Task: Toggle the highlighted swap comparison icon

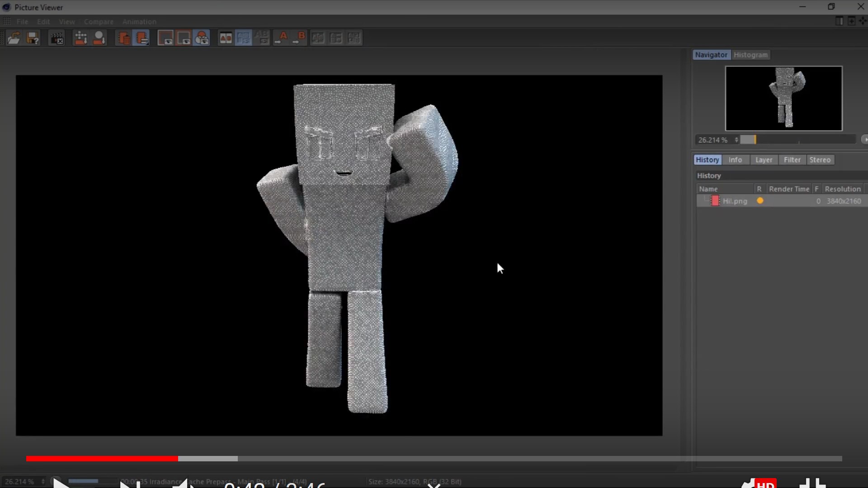Action: pyautogui.click(x=243, y=38)
